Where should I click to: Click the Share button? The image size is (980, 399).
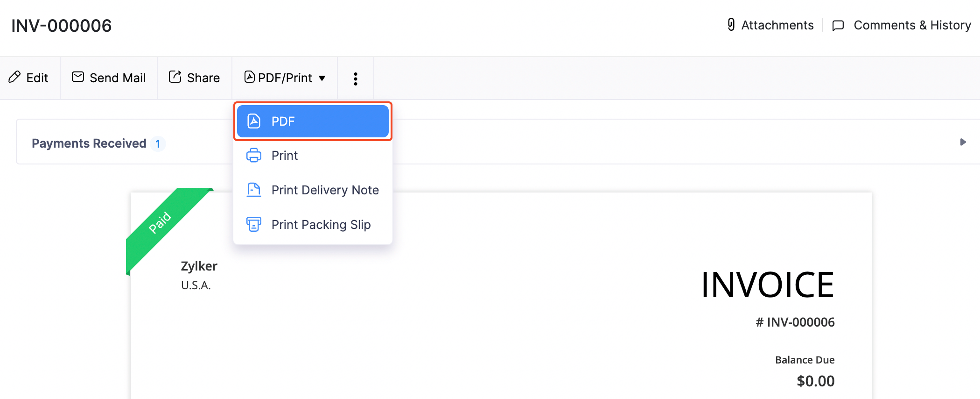pos(195,78)
